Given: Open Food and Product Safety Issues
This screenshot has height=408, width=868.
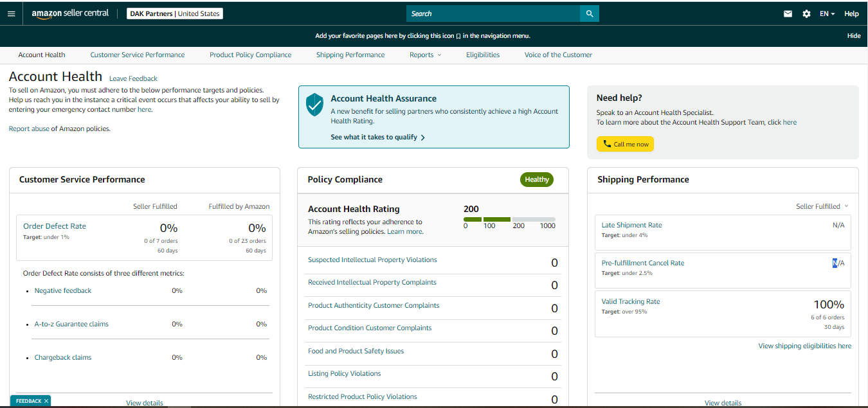Looking at the screenshot, I should click(356, 351).
